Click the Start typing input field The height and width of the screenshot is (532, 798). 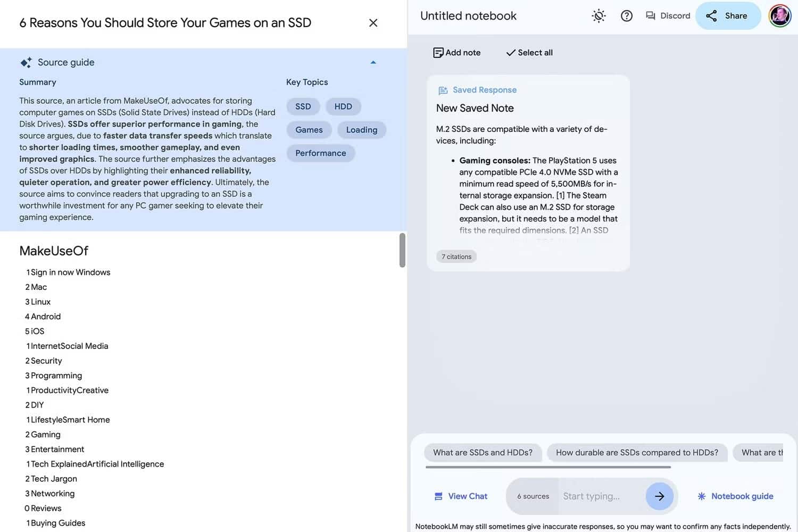tap(601, 496)
